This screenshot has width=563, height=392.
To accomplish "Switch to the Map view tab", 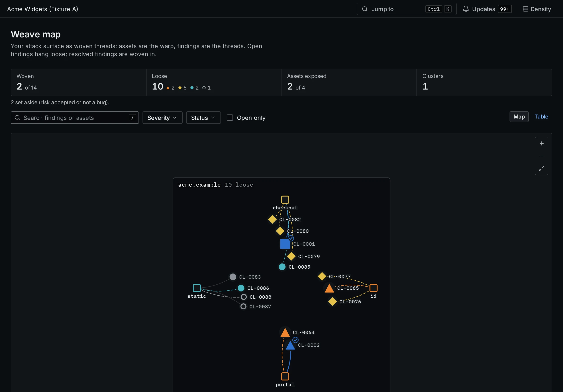I will [519, 117].
